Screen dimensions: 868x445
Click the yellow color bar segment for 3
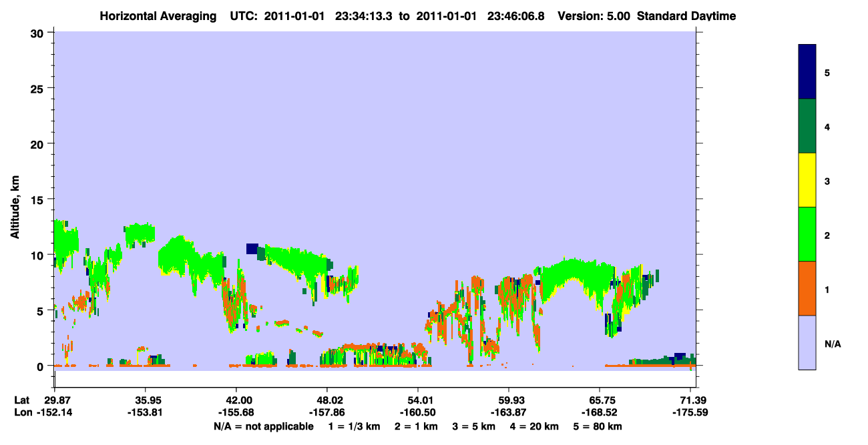[x=807, y=180]
